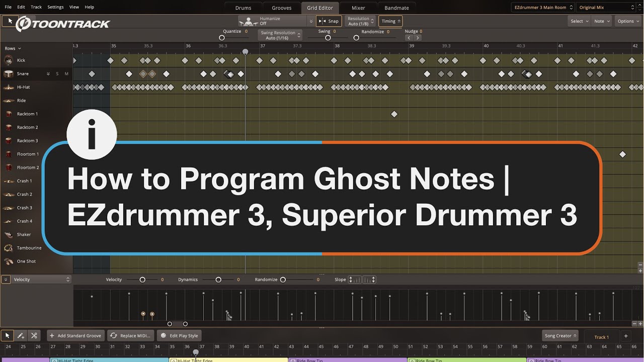Click the Racktom 3 row icon

click(x=9, y=141)
